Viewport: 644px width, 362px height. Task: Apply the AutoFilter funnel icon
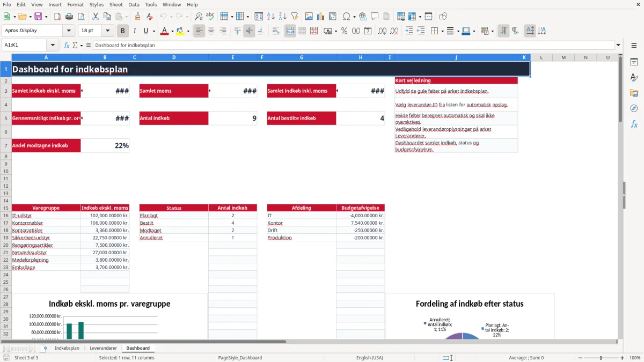pyautogui.click(x=294, y=17)
